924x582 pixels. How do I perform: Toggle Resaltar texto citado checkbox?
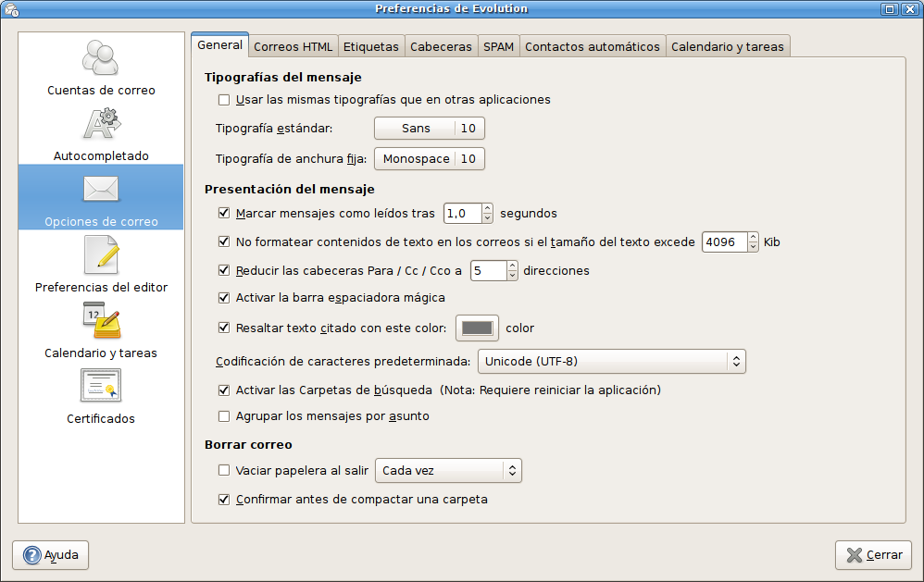(224, 328)
